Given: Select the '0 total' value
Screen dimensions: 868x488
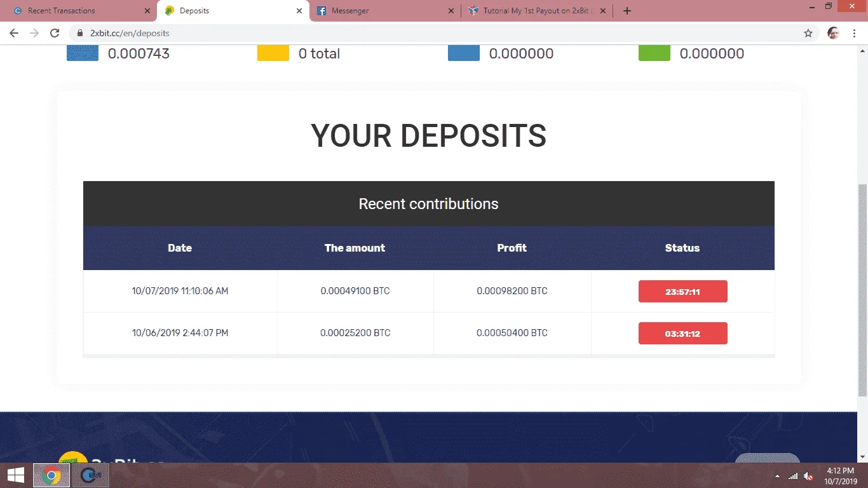Looking at the screenshot, I should click(319, 54).
